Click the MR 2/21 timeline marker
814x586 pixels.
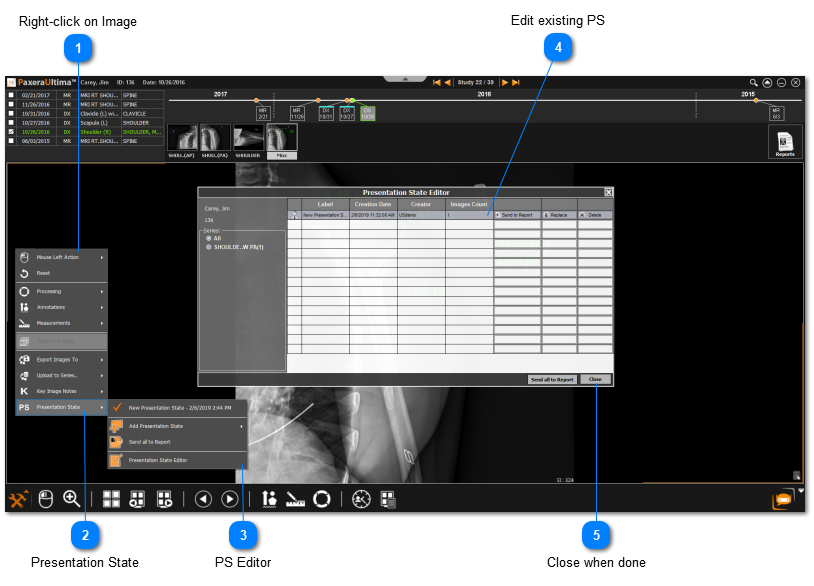(x=262, y=113)
